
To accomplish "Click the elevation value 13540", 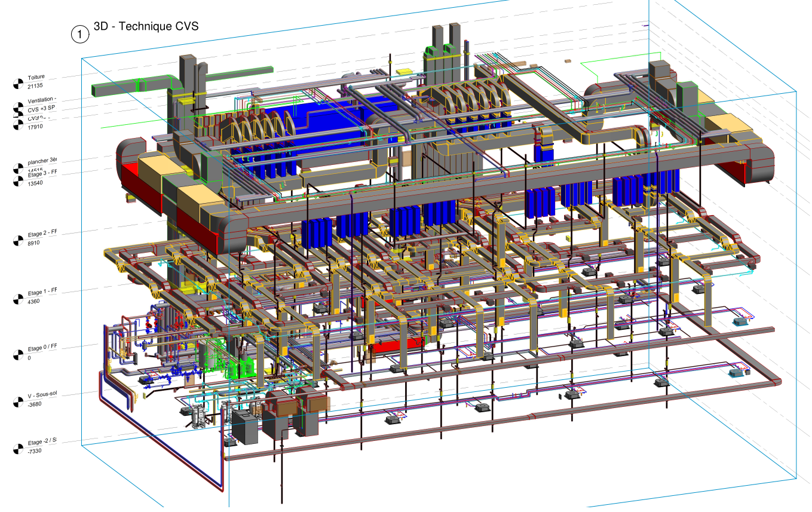I will coord(36,183).
